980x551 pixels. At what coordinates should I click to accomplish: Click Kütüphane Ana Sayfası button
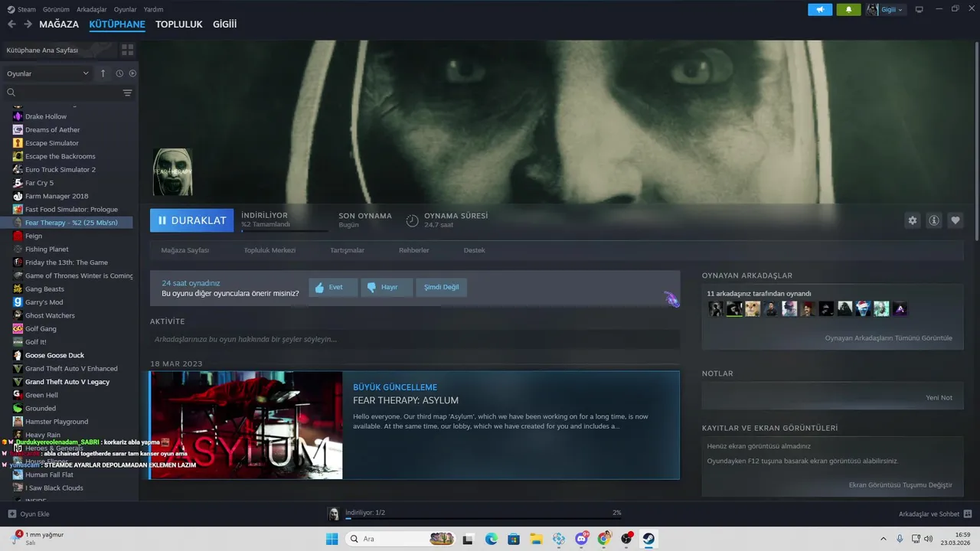click(59, 50)
